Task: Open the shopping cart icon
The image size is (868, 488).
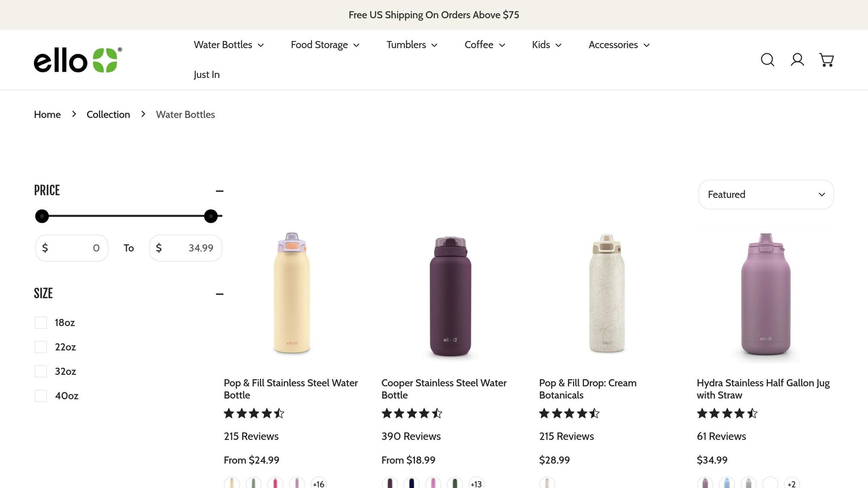Action: (826, 60)
